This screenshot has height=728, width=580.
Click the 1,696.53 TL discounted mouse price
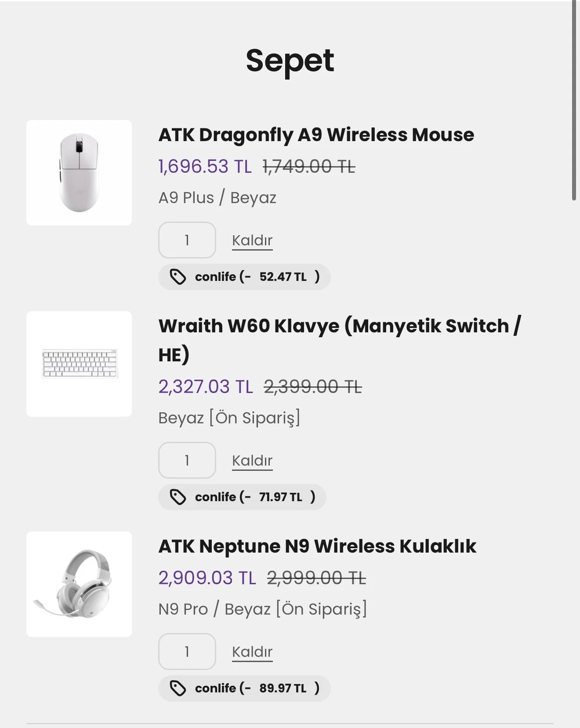coord(205,167)
